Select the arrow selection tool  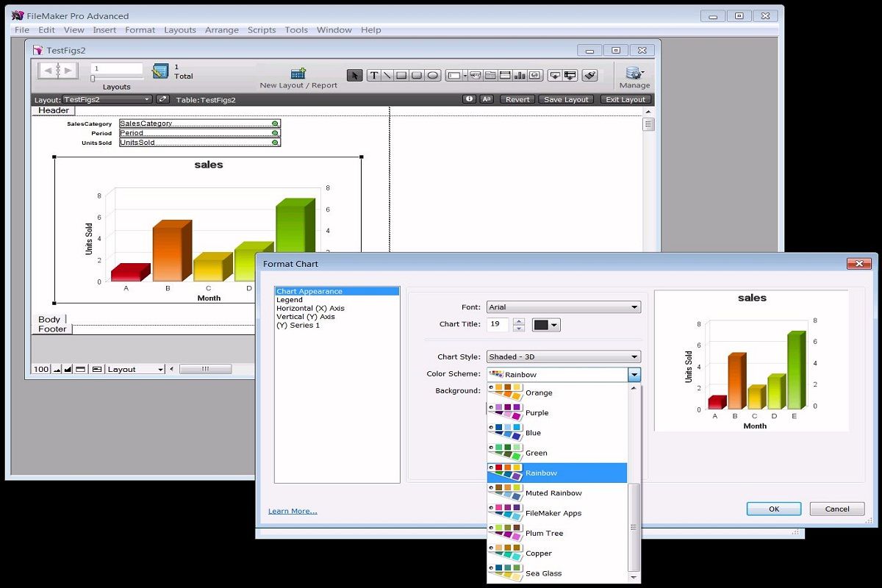click(355, 75)
